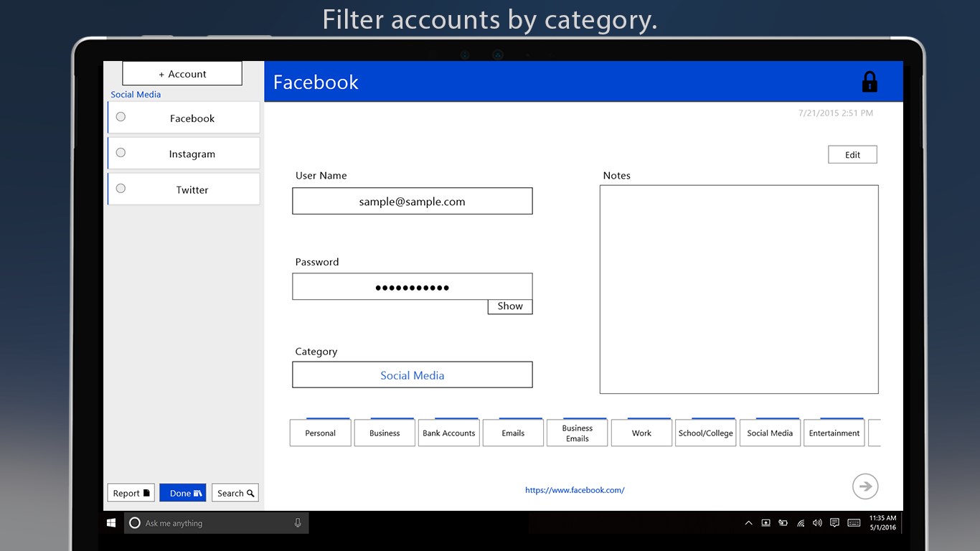Viewport: 980px width, 551px height.
Task: Filter accounts by the Personal tab
Action: tap(321, 433)
